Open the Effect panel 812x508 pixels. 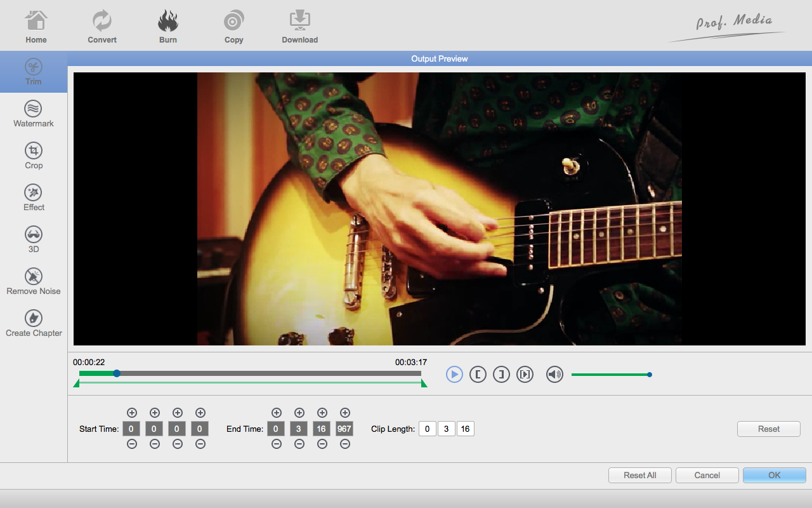[34, 197]
